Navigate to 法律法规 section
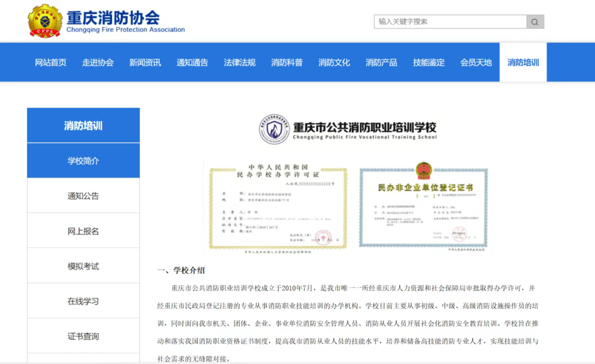This screenshot has height=364, width=595. point(240,62)
